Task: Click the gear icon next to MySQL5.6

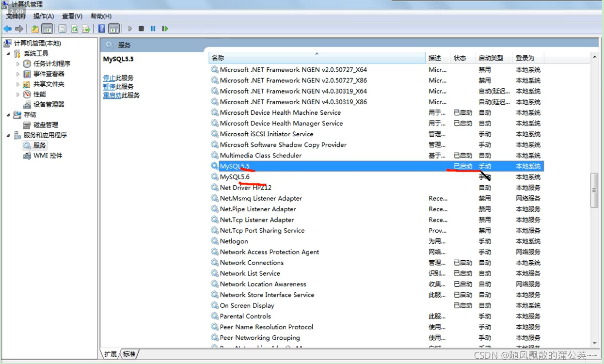Action: [215, 177]
